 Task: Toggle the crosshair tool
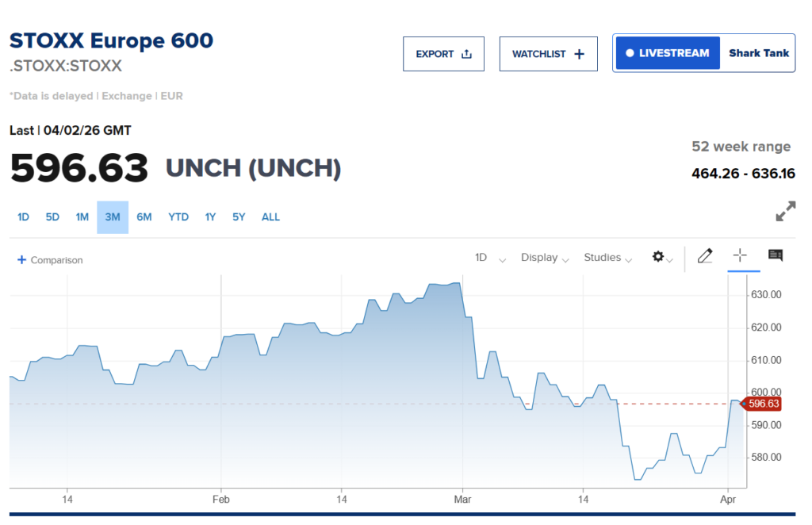coord(740,255)
